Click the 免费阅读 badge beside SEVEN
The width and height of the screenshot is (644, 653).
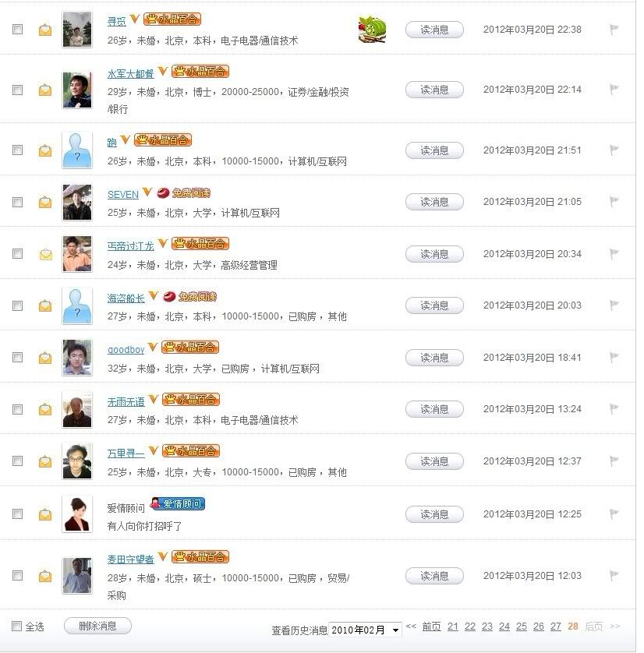pyautogui.click(x=184, y=192)
